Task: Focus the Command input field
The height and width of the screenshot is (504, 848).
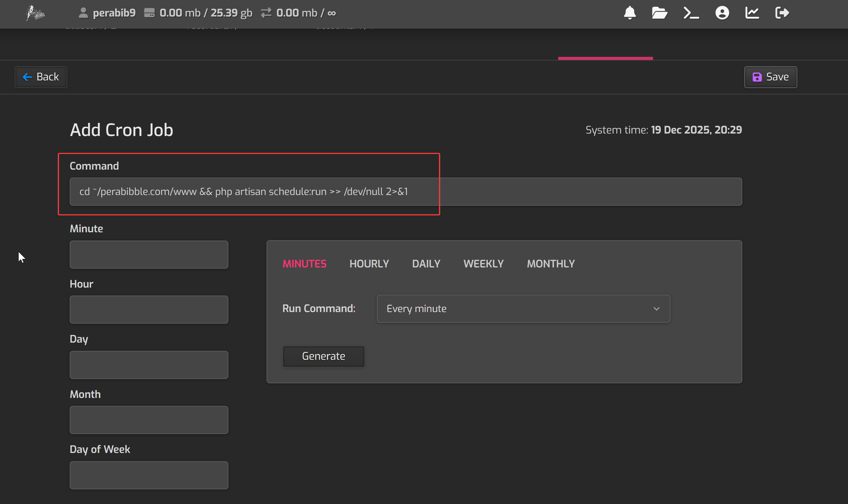Action: coord(405,192)
